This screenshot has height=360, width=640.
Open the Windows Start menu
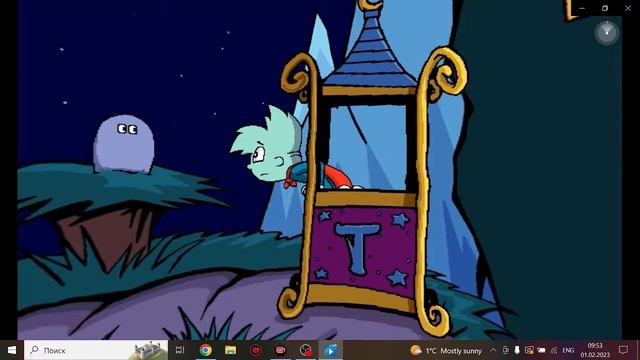pos(12,350)
